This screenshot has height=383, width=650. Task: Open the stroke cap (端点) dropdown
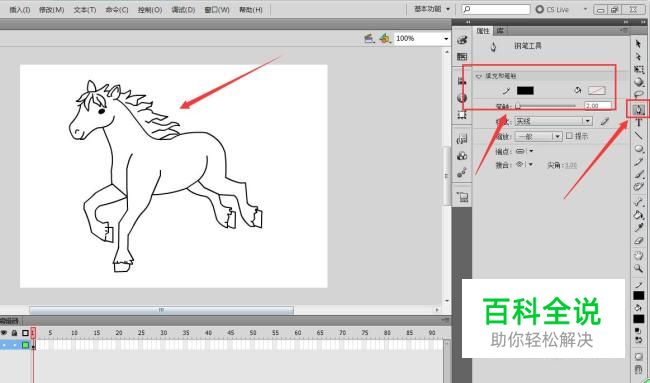click(524, 151)
